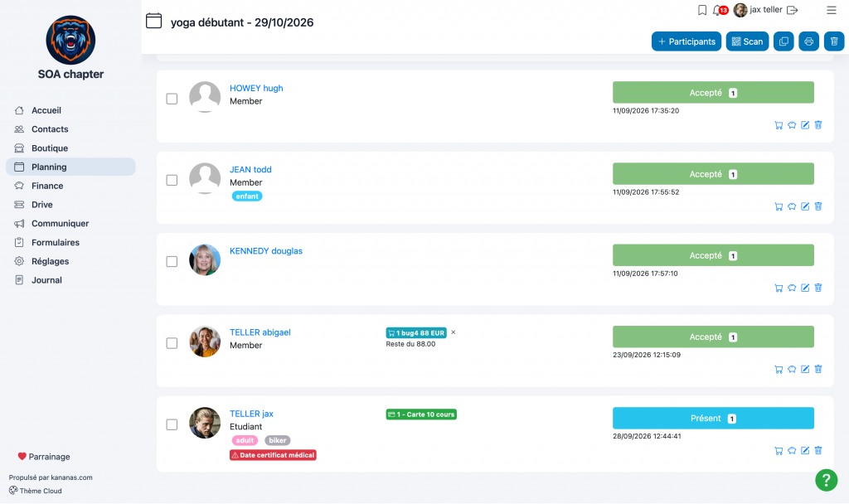Delete HOWEY hugh's registration via trash icon
The height and width of the screenshot is (504, 849).
818,125
